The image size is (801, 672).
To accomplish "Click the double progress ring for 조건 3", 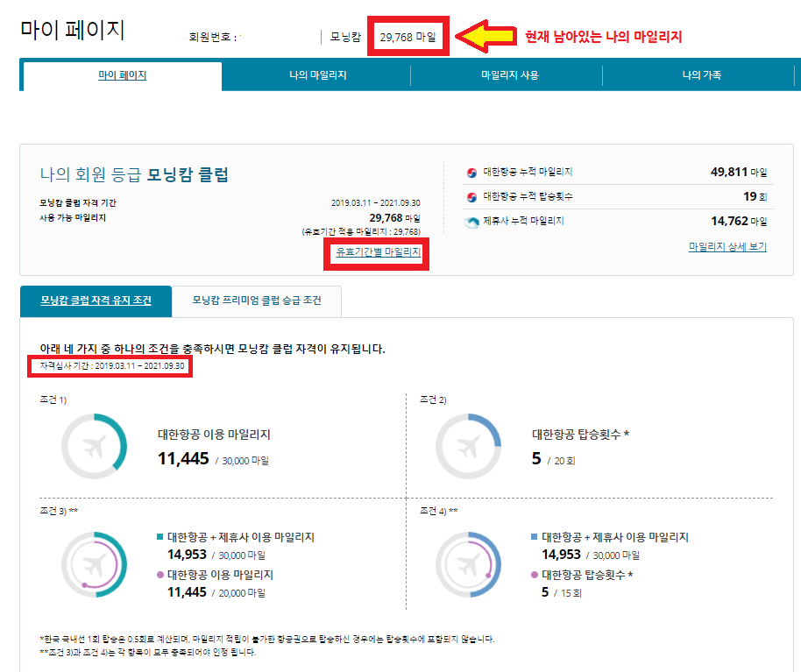I will 95,565.
